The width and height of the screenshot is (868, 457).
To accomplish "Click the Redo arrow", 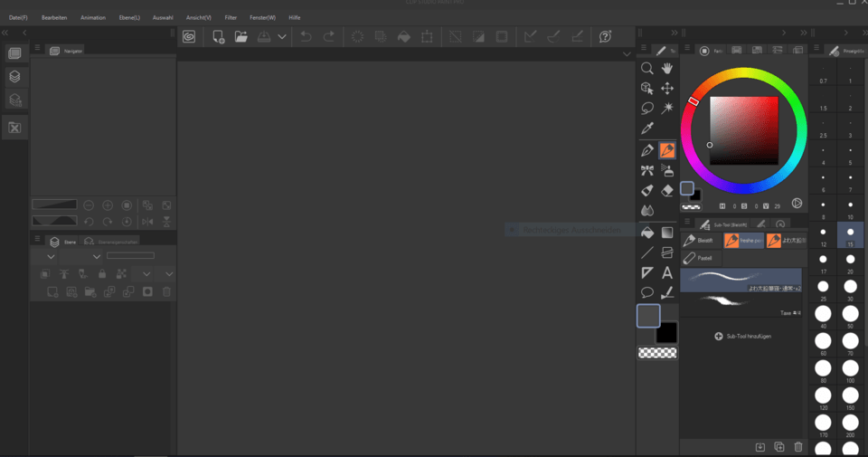I will pyautogui.click(x=329, y=36).
